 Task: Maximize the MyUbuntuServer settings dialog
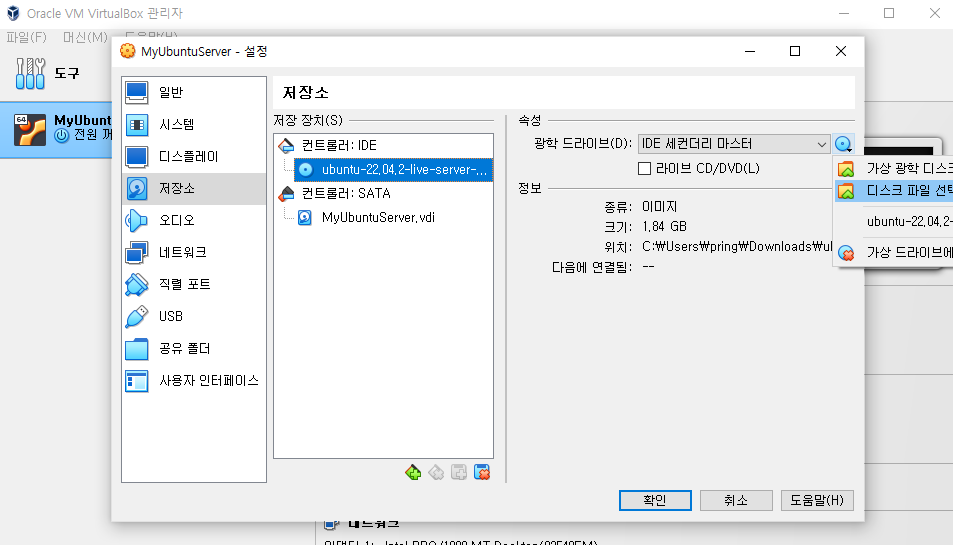[x=794, y=51]
